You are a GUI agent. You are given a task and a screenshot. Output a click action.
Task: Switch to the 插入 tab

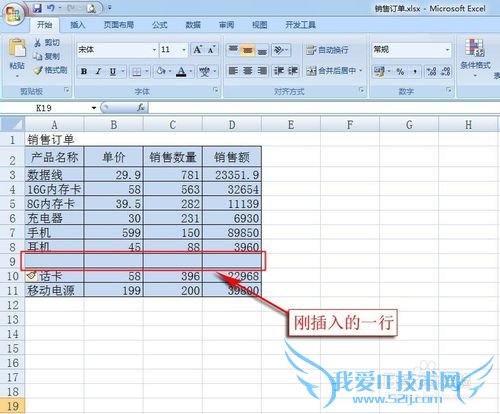pos(78,25)
